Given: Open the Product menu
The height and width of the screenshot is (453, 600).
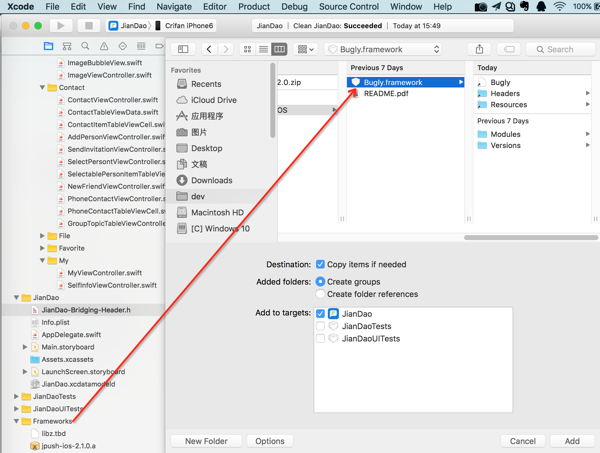Looking at the screenshot, I should (254, 7).
